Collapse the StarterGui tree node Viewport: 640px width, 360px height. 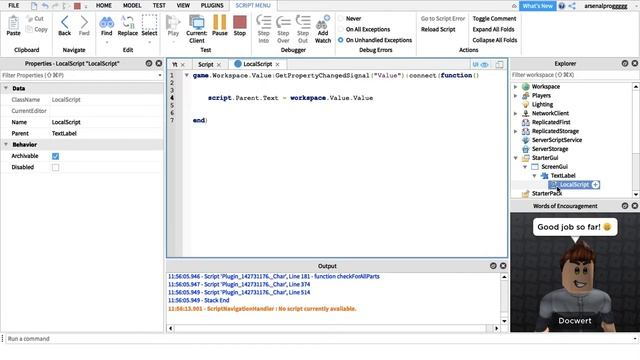coord(516,158)
